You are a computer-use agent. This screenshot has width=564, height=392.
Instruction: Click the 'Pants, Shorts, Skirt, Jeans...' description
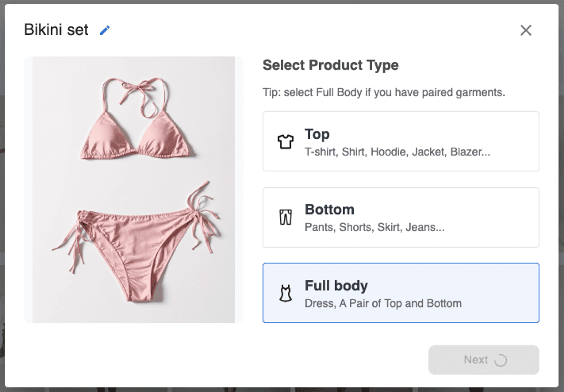374,227
